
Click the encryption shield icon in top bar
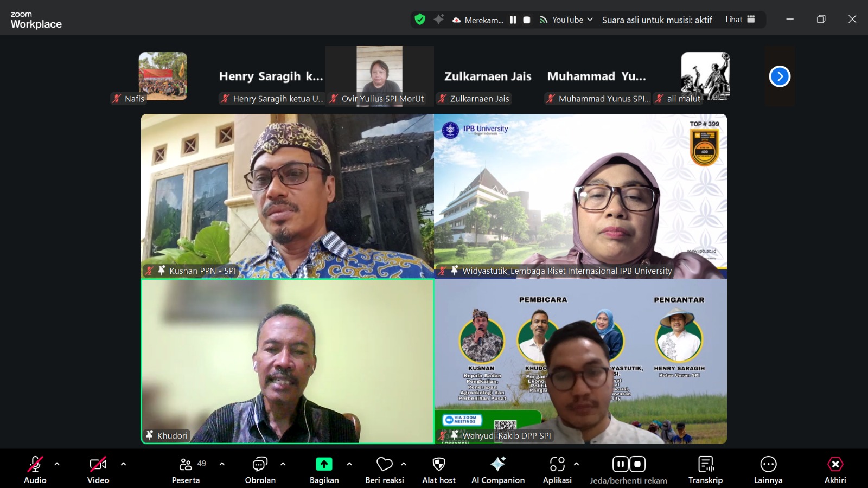tap(420, 20)
